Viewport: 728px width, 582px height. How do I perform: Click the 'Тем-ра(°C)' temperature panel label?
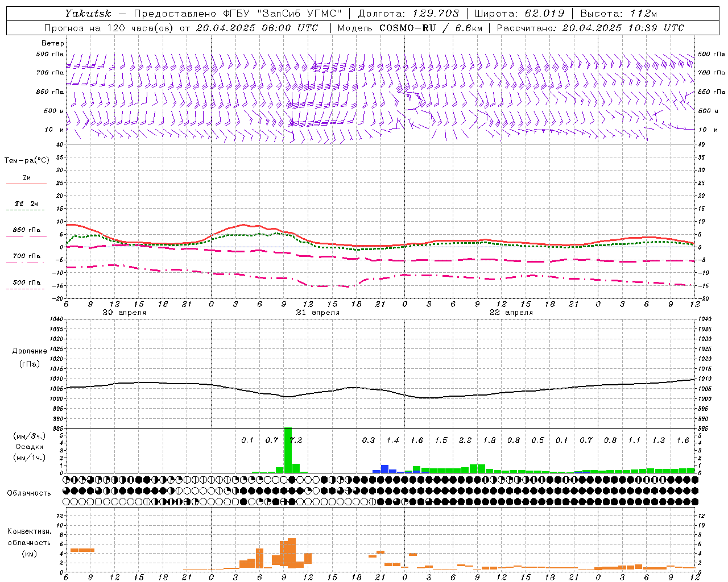[27, 161]
